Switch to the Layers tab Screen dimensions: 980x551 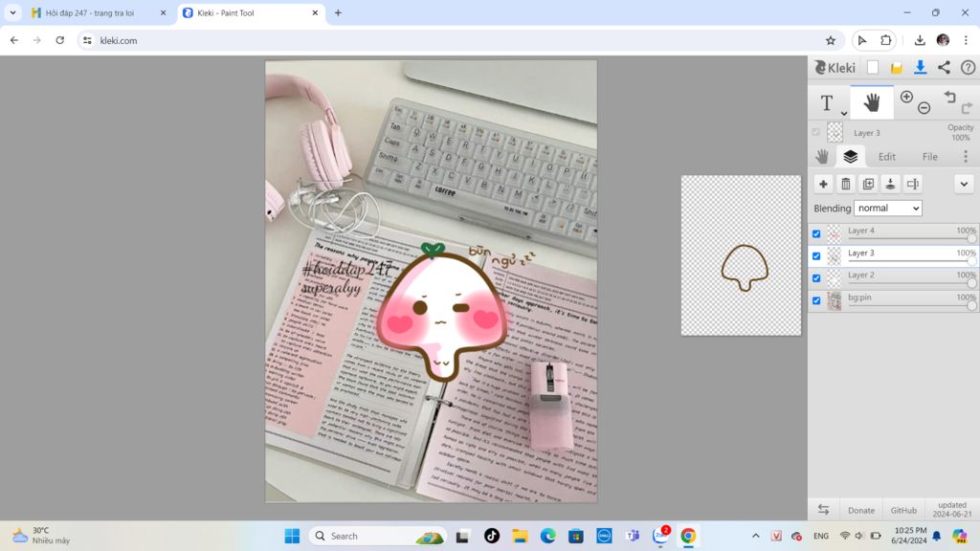(x=850, y=156)
